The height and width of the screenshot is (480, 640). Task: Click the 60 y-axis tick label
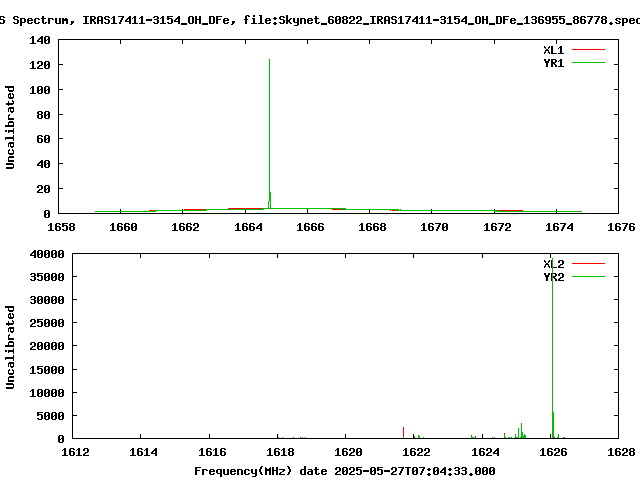43,140
